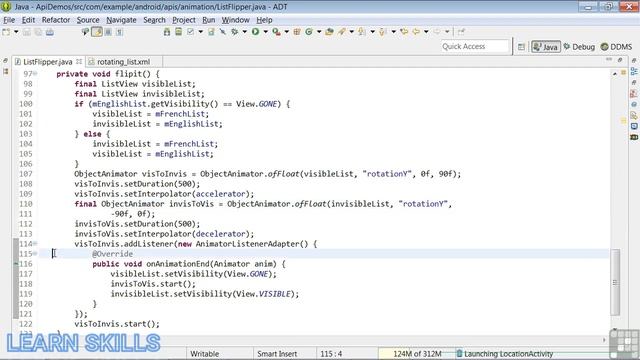
Task: Collapse the fold marker at line 115
Action: (36, 254)
